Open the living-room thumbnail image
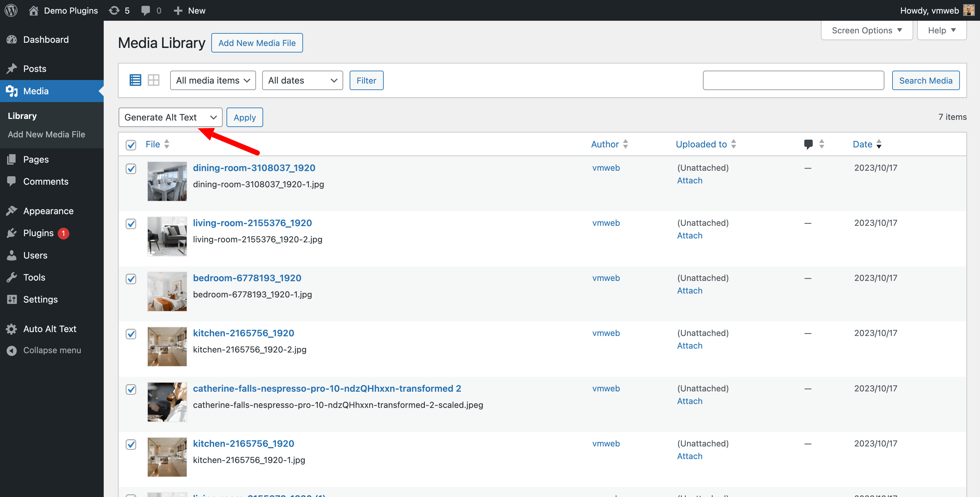Image resolution: width=980 pixels, height=497 pixels. pos(167,236)
